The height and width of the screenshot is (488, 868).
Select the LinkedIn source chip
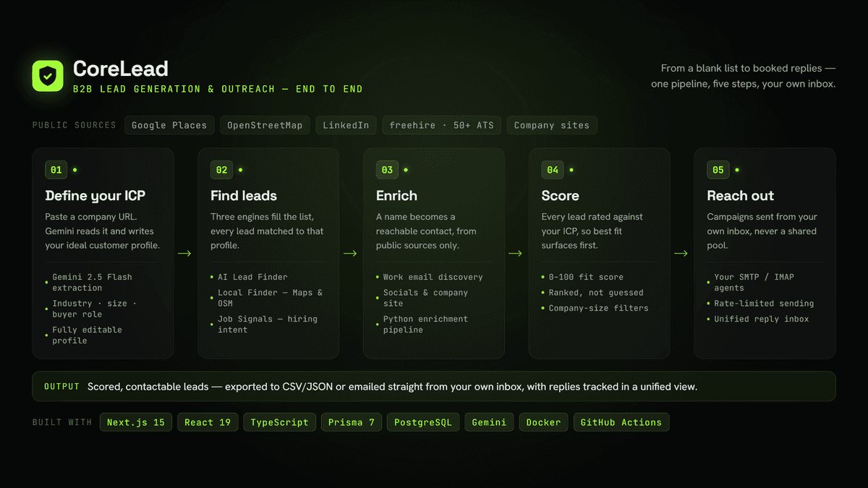click(x=346, y=125)
